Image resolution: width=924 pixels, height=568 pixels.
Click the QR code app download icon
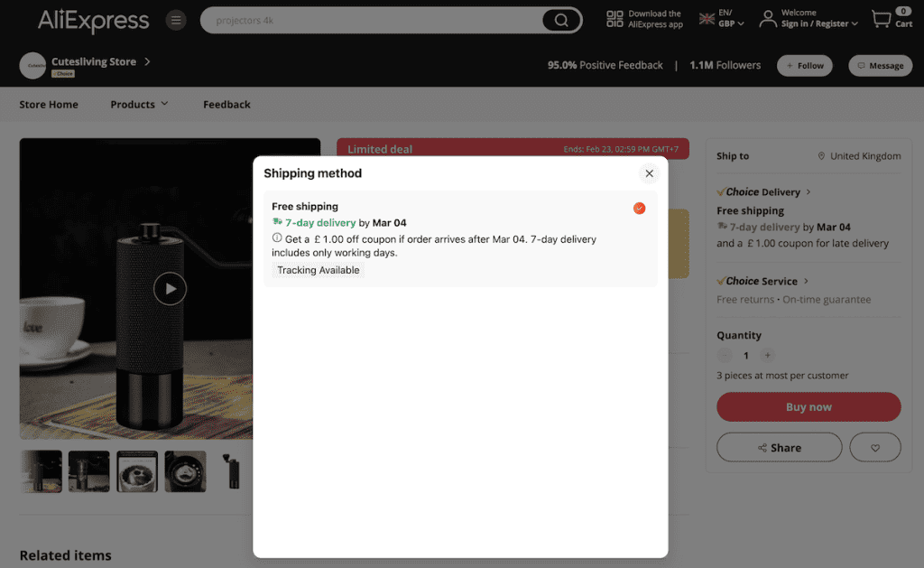614,19
